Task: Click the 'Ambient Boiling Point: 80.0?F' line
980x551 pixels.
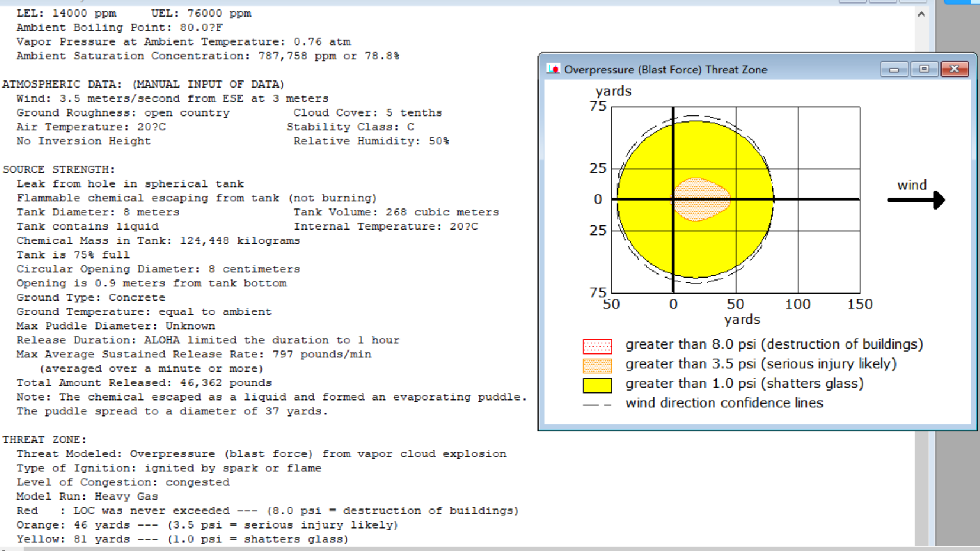Action: [120, 28]
